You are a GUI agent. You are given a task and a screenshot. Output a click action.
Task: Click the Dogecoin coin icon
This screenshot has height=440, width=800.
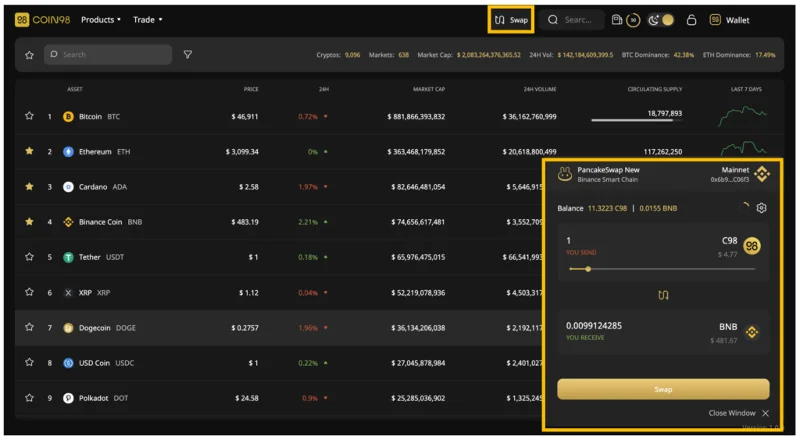click(68, 328)
